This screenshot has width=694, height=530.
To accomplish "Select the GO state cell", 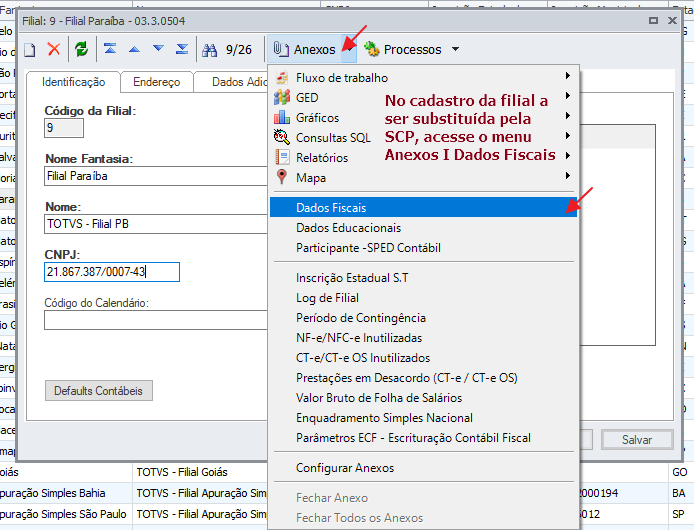I will 680,472.
